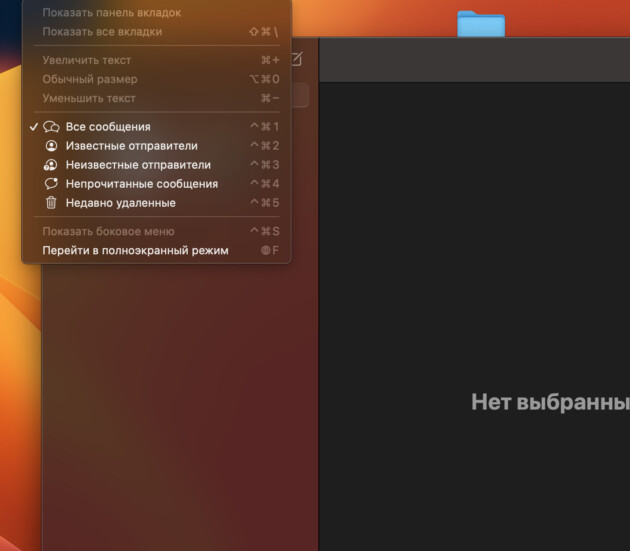
Task: Click 'Перейти в полноэкранный режим'
Action: pos(157,250)
